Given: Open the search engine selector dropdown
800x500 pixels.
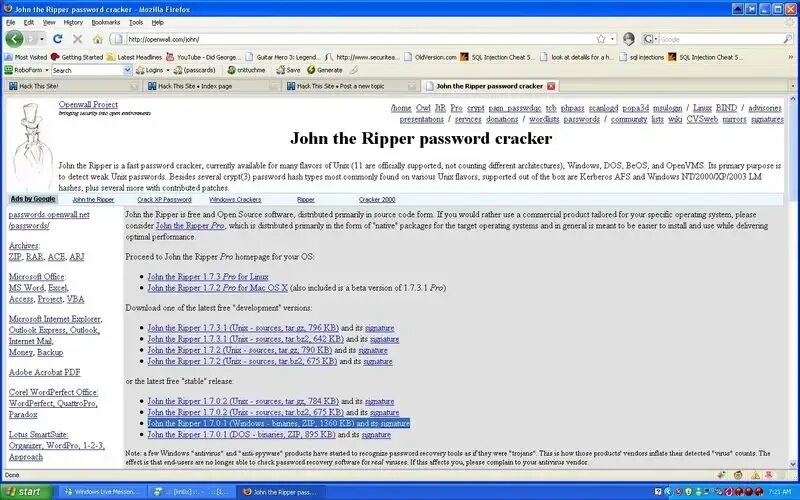Looking at the screenshot, I should (651, 39).
